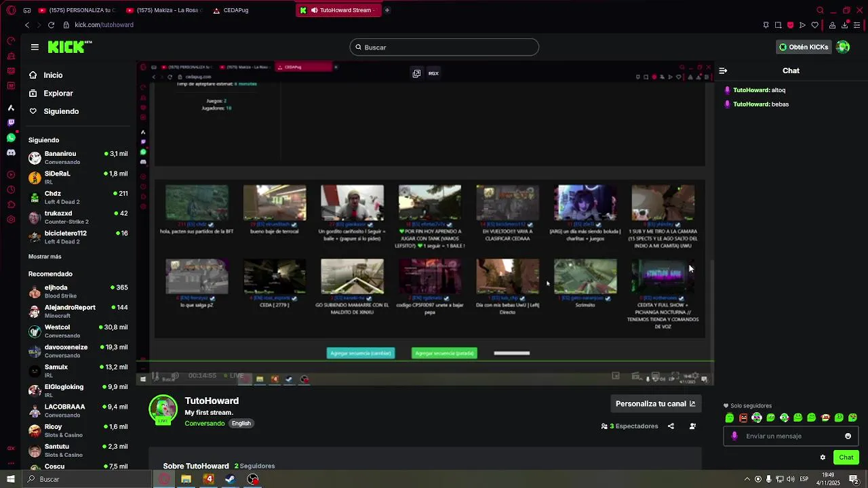Image resolution: width=868 pixels, height=488 pixels.
Task: Click the English language tag
Action: [241, 424]
